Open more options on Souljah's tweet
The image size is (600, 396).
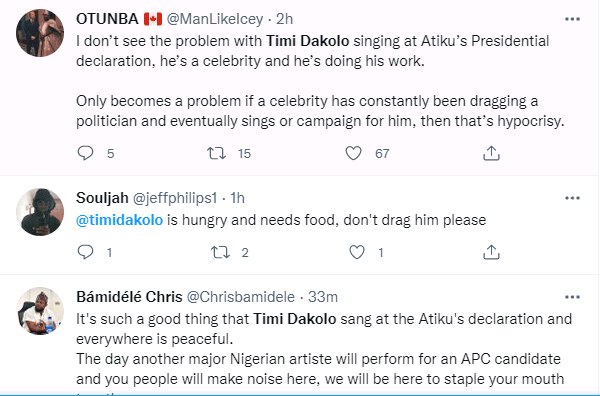tap(572, 198)
